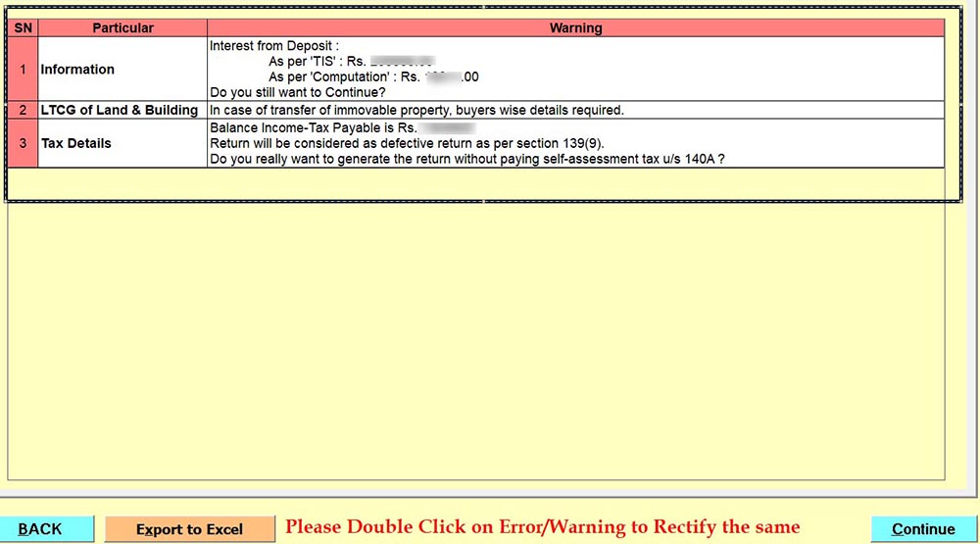This screenshot has height=544, width=980.
Task: Select the Tax Details particular cell
Action: [x=76, y=143]
